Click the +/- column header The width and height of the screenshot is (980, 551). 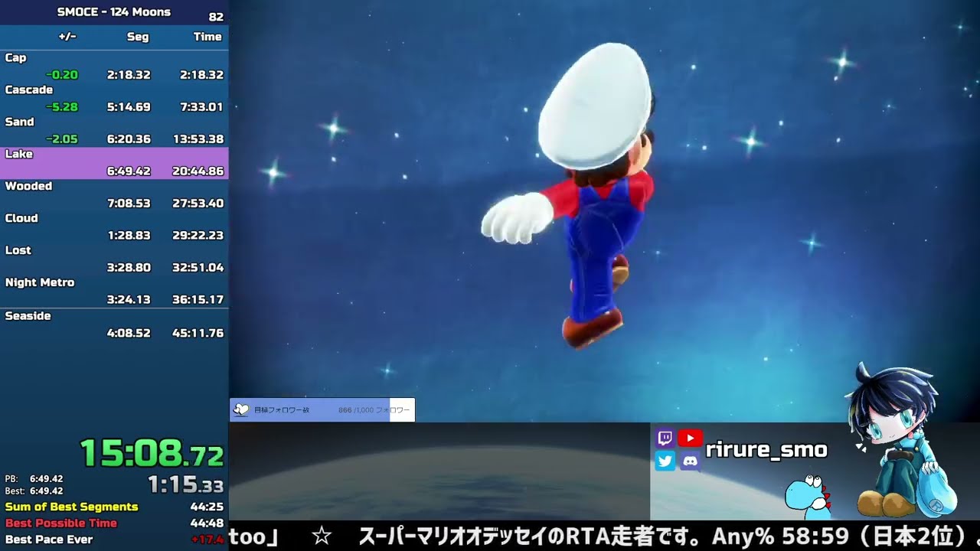pyautogui.click(x=67, y=37)
